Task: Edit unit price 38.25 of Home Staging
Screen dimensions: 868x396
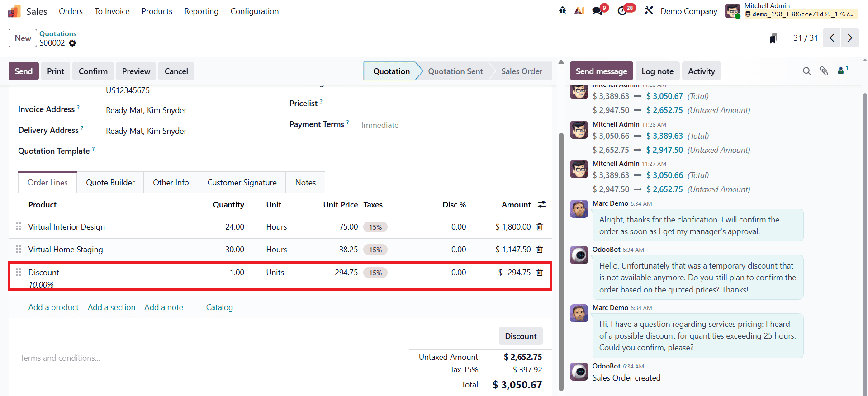Action: point(348,250)
